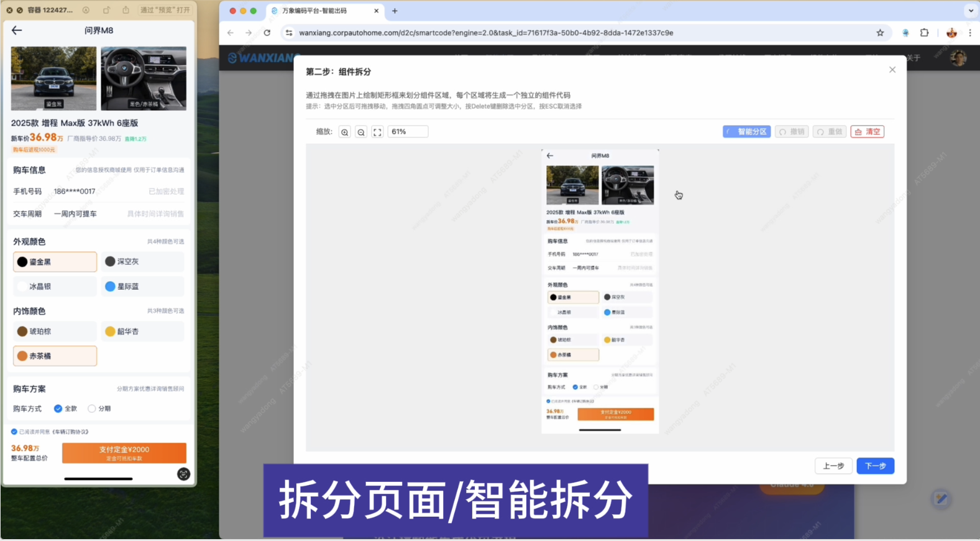Select 琥珀棕 interior color
Viewport: 980px width, 541px height.
coord(55,331)
